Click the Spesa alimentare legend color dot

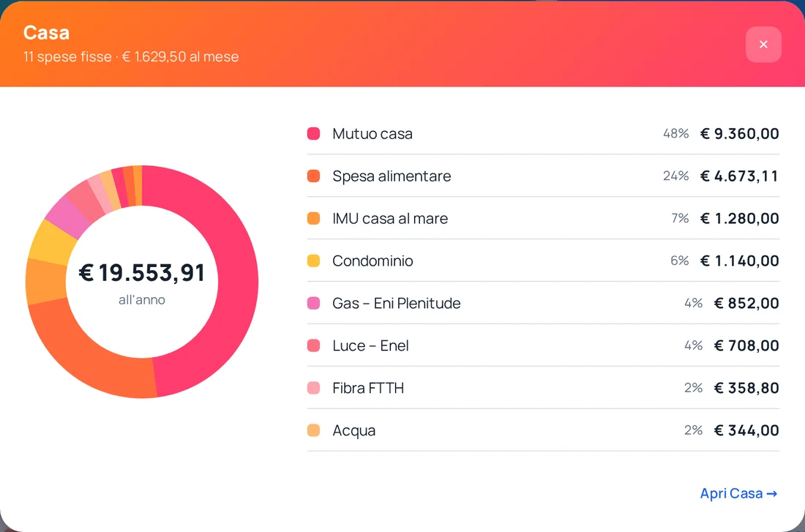point(314,176)
